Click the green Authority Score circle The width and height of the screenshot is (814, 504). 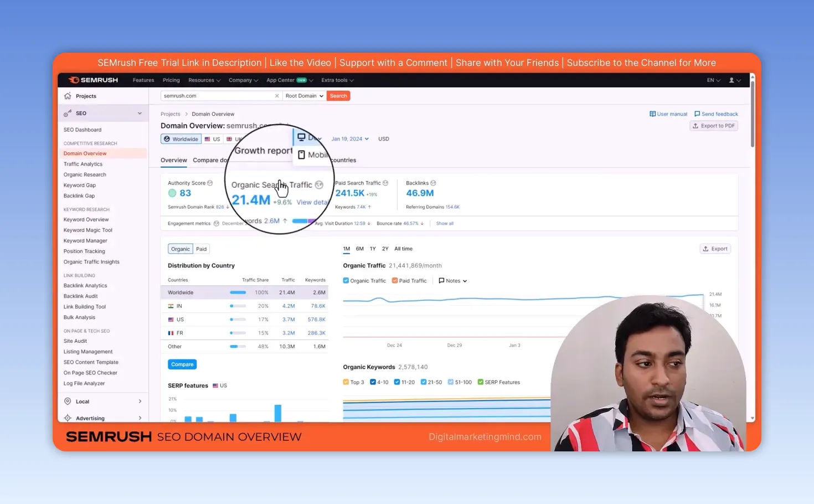click(x=172, y=193)
